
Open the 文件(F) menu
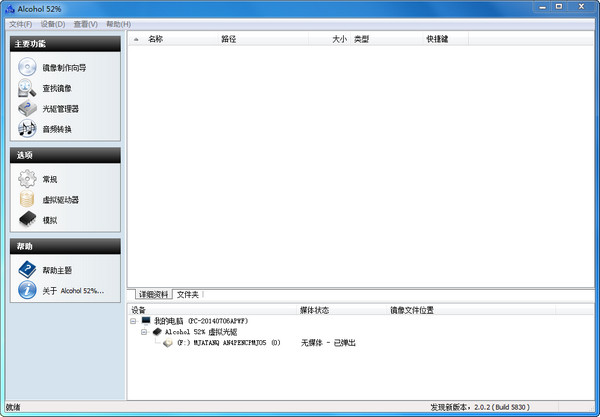pyautogui.click(x=20, y=23)
